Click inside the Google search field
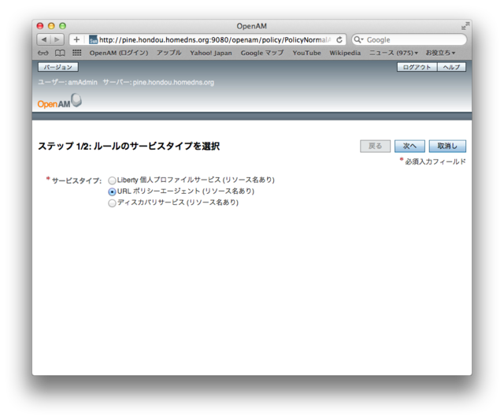504x420 pixels. click(x=413, y=39)
